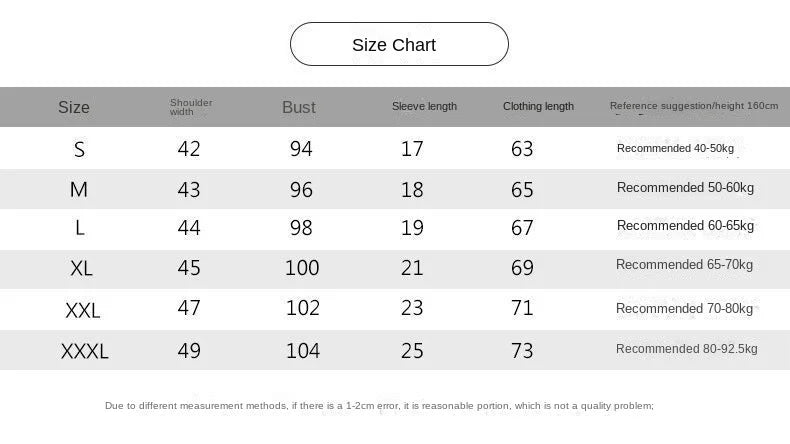This screenshot has width=790, height=444.
Task: Click Recommended 80-92.5kg text
Action: coord(686,349)
